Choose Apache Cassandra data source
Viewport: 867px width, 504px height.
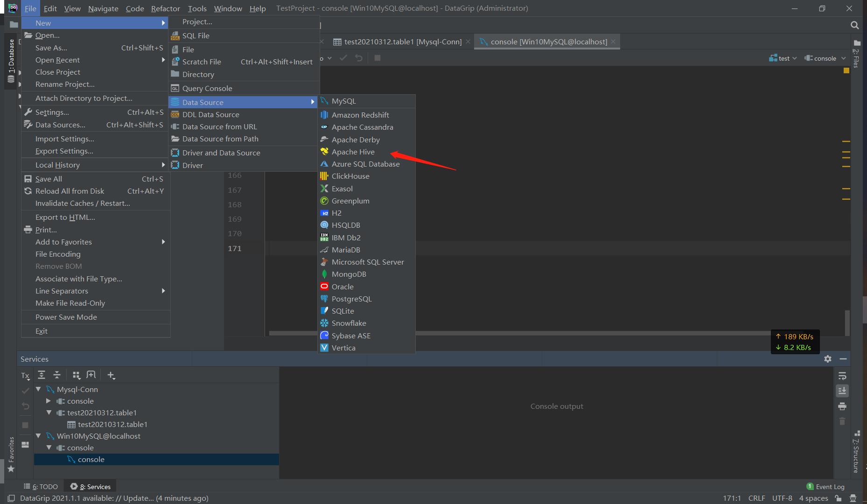tap(366, 127)
